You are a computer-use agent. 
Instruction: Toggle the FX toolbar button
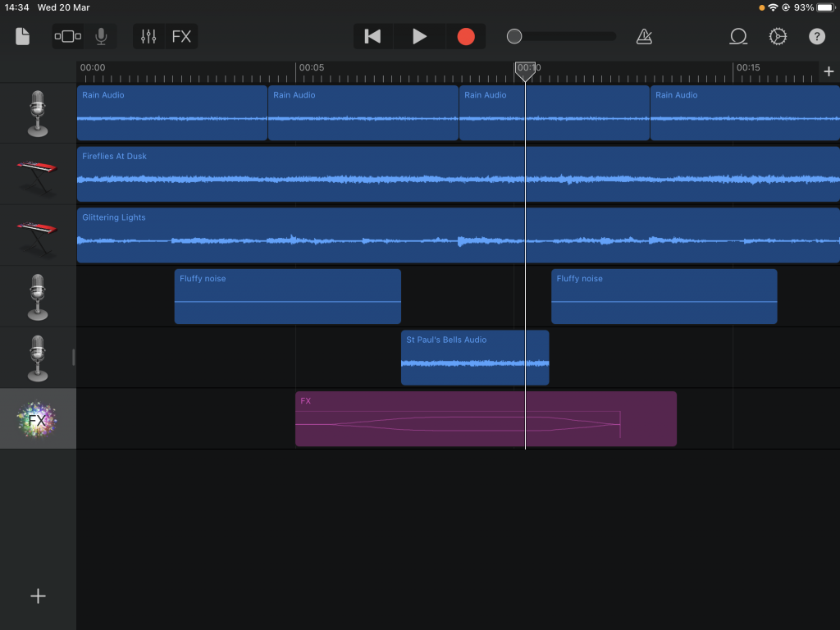[181, 36]
